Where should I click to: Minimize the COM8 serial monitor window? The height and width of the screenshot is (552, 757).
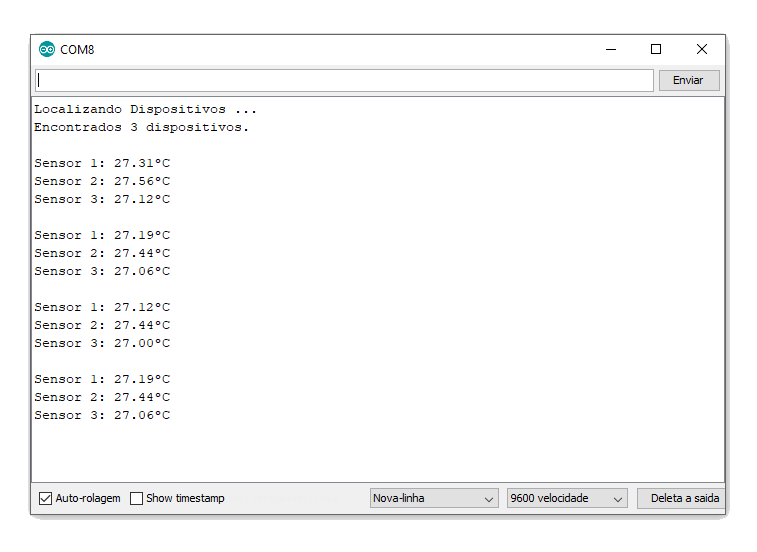point(610,50)
